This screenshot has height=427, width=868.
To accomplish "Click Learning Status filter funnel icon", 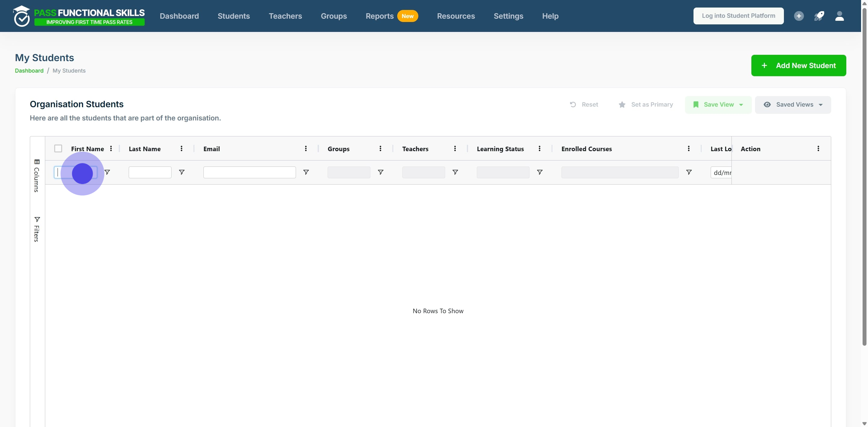I will coord(539,172).
